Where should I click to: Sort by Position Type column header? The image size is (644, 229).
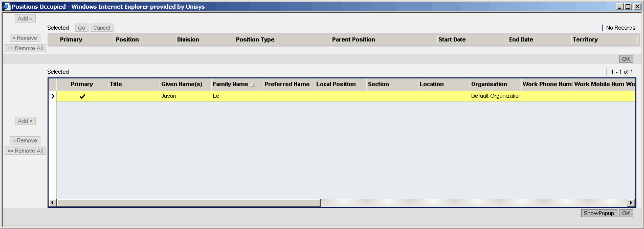coord(255,39)
